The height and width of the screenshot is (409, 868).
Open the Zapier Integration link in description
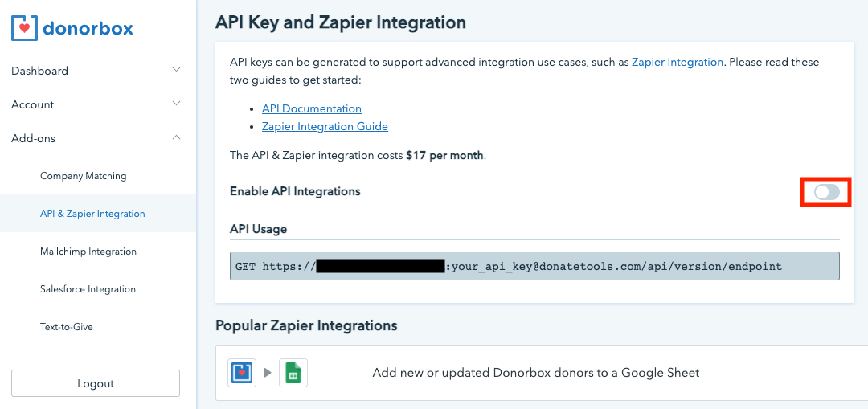678,62
